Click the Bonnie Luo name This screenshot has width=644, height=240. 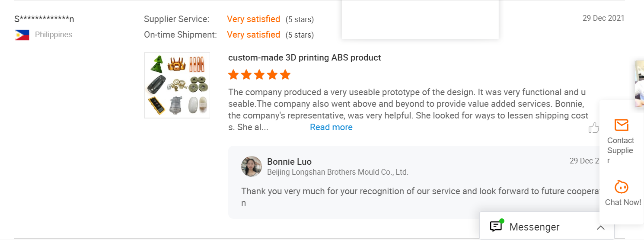[289, 162]
